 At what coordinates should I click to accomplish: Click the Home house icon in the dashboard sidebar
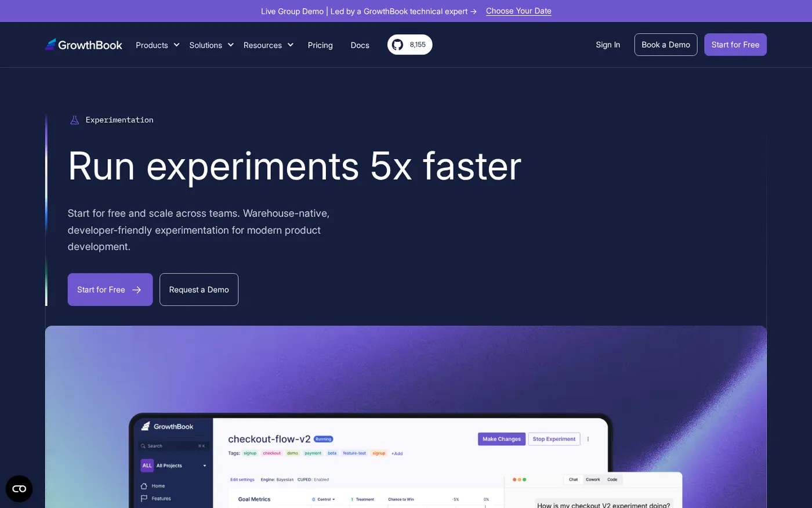[144, 486]
